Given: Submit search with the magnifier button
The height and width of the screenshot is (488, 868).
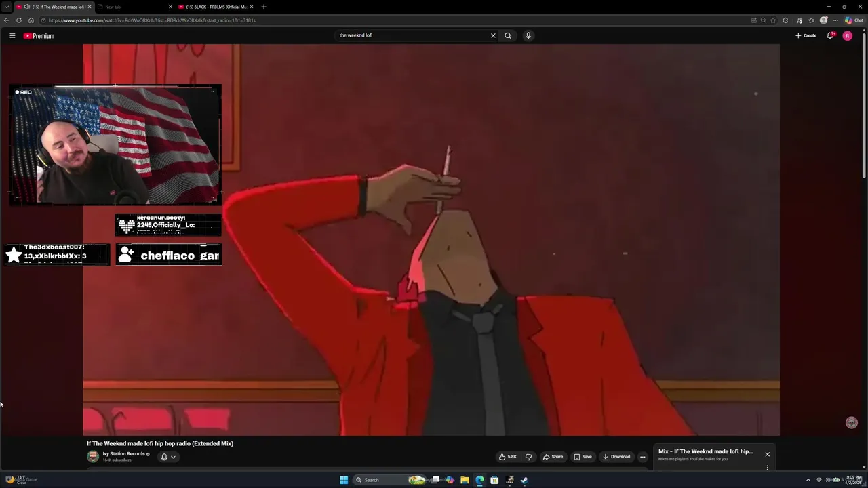Looking at the screenshot, I should (x=507, y=35).
